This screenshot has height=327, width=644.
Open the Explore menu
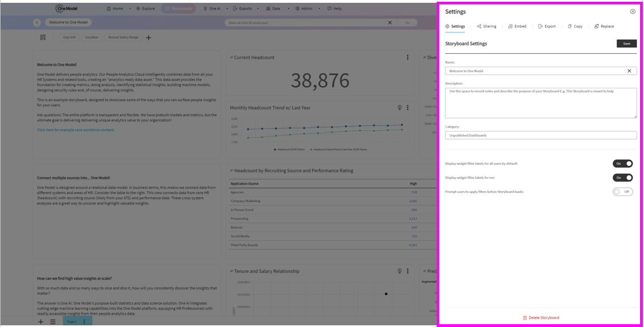click(145, 8)
